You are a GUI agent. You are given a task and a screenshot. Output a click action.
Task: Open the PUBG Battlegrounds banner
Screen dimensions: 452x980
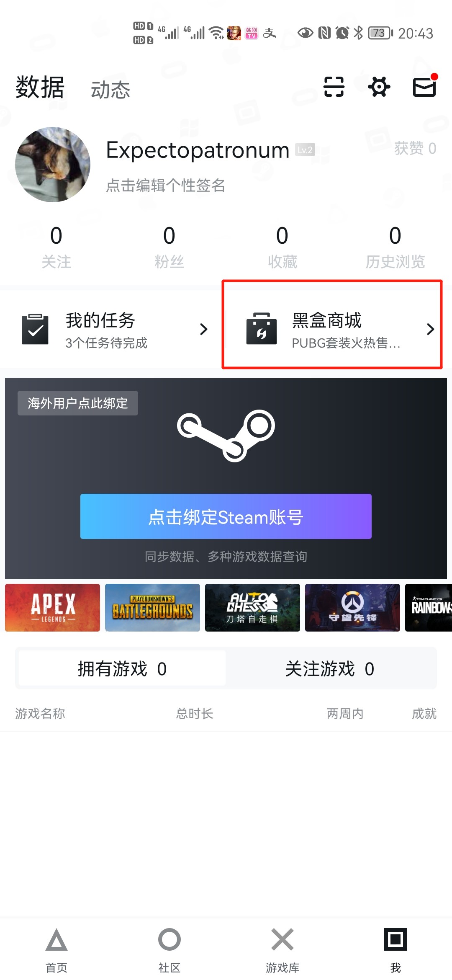click(x=152, y=608)
